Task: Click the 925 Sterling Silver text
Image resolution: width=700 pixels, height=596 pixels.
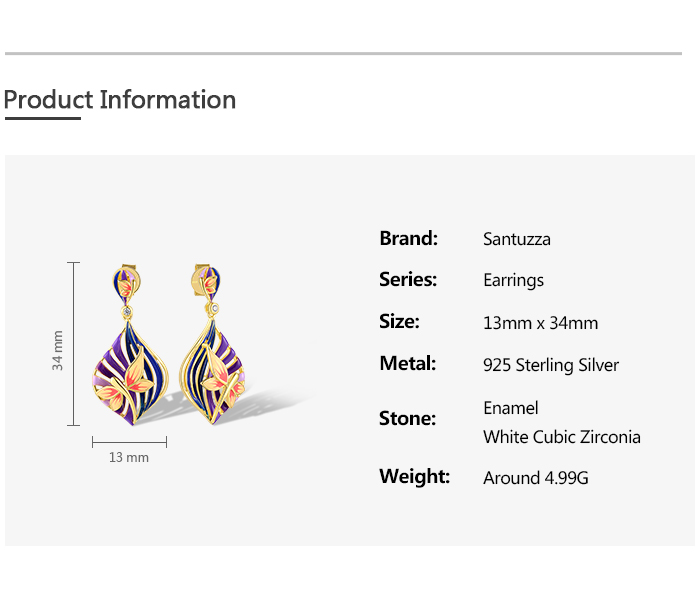Action: [550, 365]
